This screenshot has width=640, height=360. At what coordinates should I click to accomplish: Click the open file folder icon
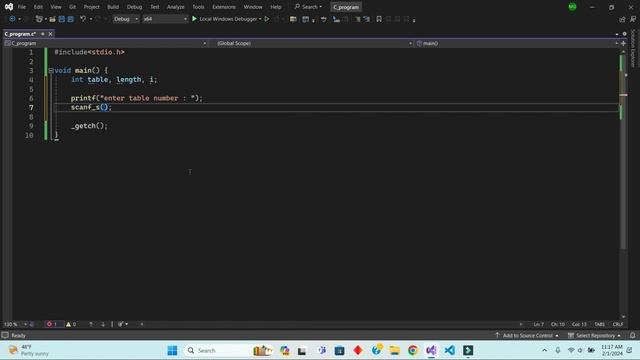52,19
